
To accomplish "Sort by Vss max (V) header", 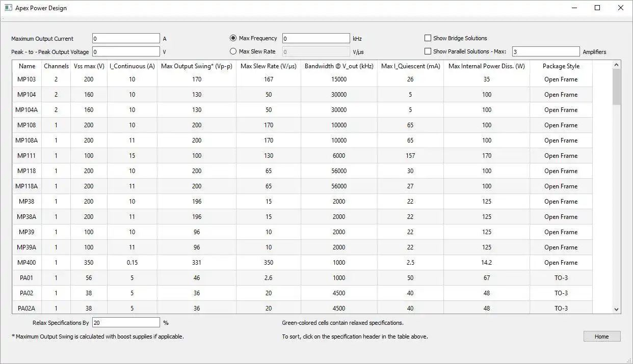I will point(89,66).
